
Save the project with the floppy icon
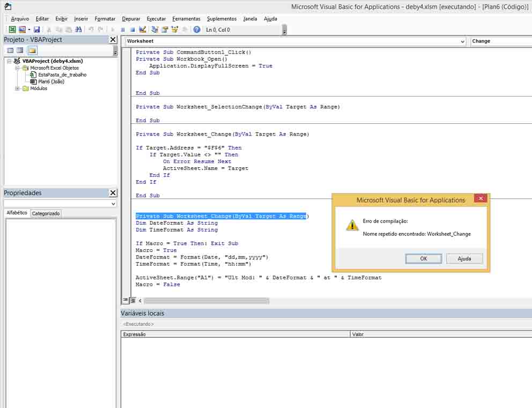[x=36, y=29]
